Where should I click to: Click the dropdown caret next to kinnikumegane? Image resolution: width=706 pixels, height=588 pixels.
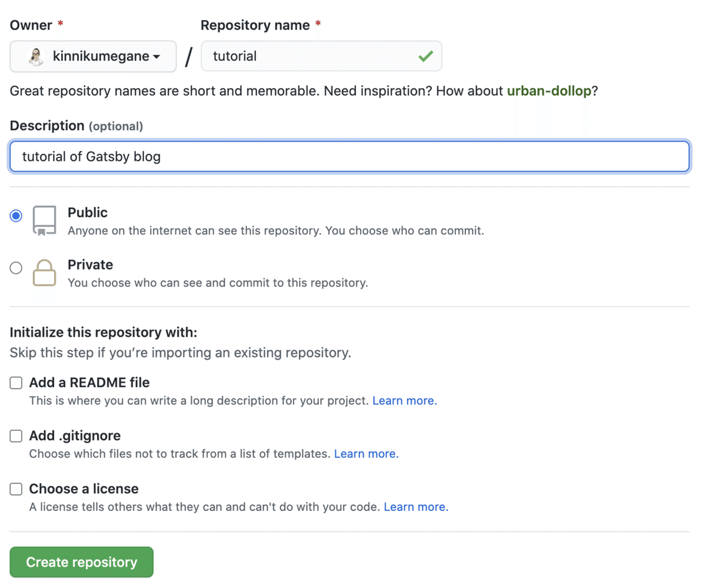[x=156, y=57]
